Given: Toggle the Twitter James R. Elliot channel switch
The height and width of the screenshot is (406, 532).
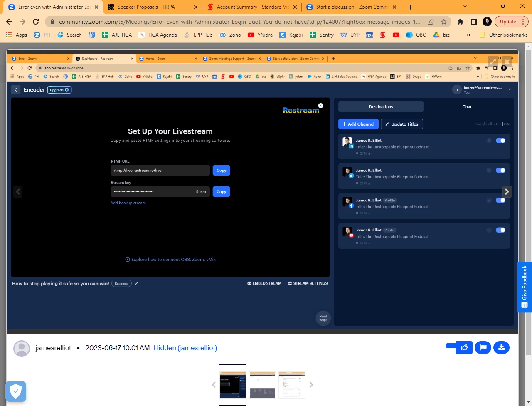Looking at the screenshot, I should click(x=500, y=171).
